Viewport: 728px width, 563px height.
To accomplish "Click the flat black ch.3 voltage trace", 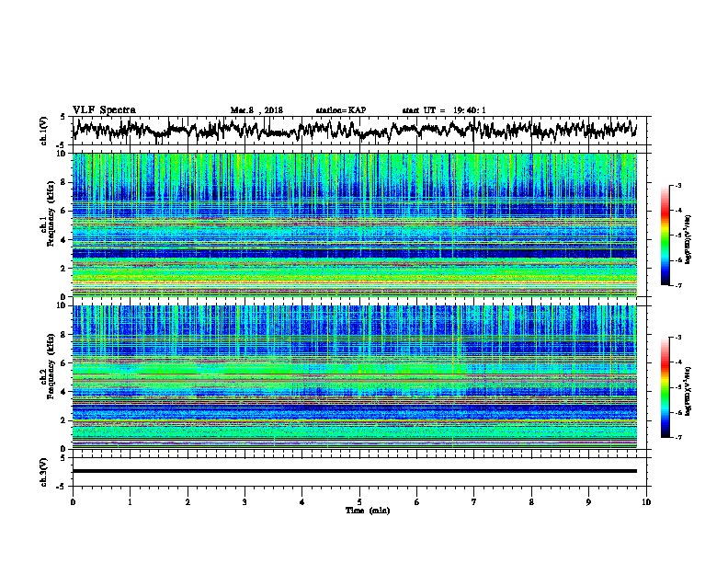I will tap(355, 471).
